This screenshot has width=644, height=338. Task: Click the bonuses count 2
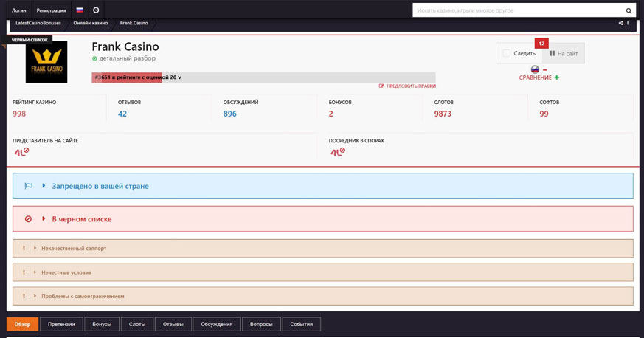331,114
